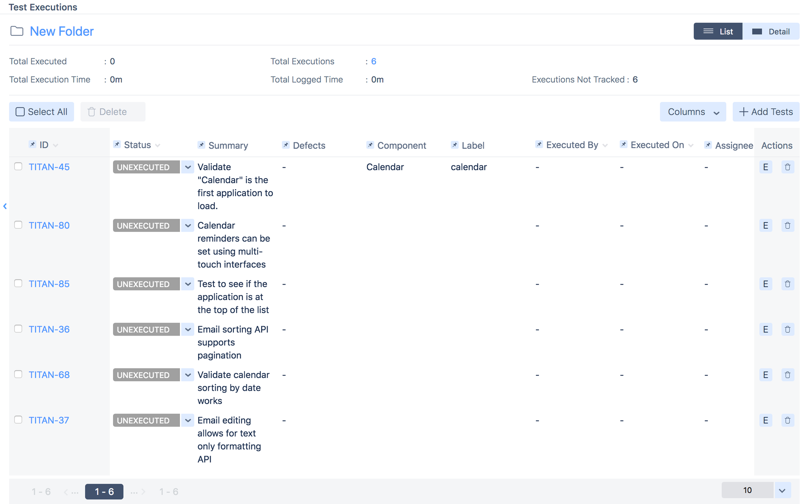Click the trash icon for TITAN-37 row
812x504 pixels.
788,420
